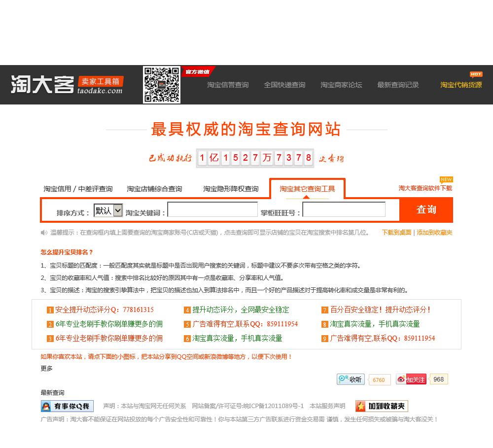Click the 添加到收藏夹 link

434,232
